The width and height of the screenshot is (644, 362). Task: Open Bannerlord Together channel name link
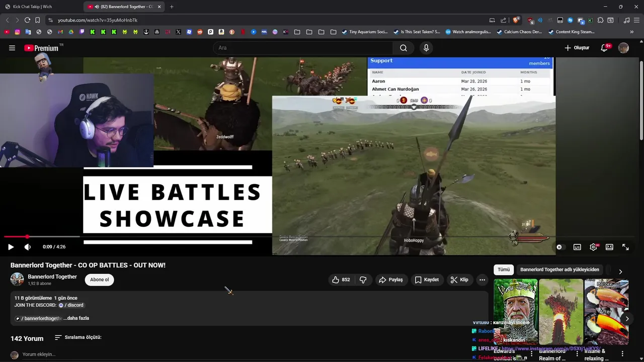coord(52,277)
